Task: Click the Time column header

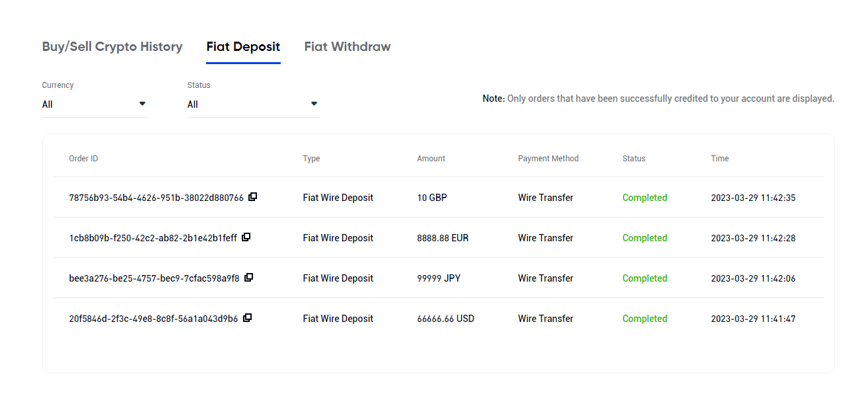Action: pos(719,159)
